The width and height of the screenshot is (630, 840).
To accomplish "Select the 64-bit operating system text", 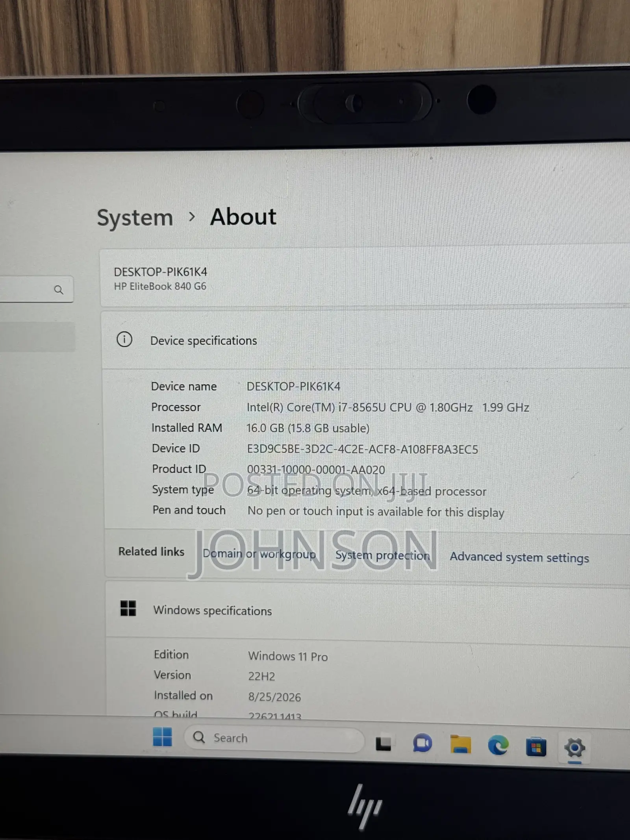I will point(367,491).
